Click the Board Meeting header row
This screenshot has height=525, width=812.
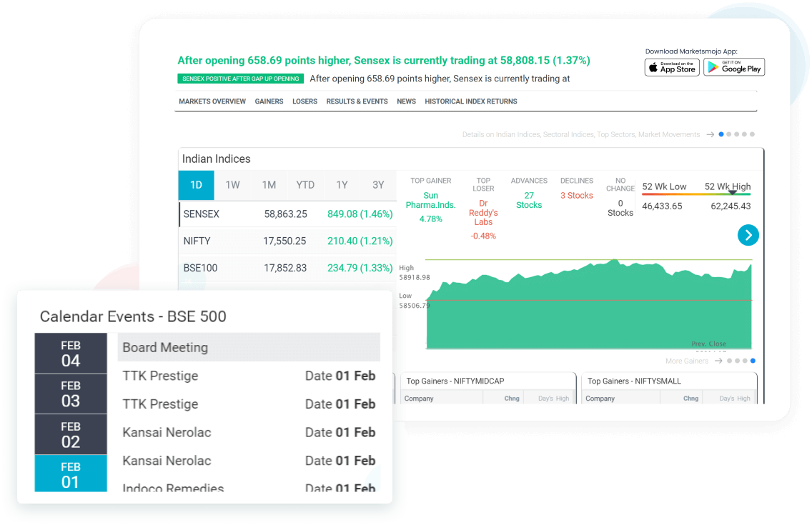click(249, 347)
